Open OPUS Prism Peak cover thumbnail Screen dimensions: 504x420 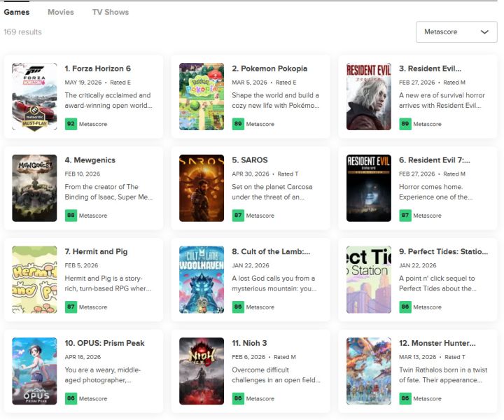[34, 371]
